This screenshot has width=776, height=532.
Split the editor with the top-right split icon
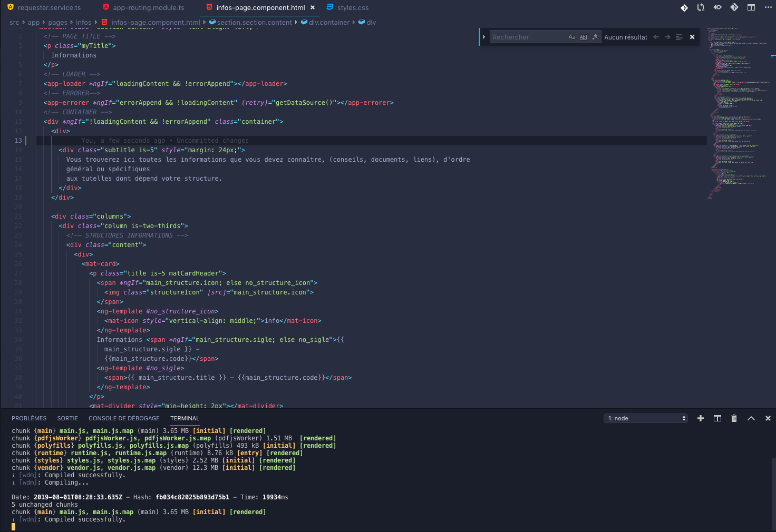pos(751,7)
